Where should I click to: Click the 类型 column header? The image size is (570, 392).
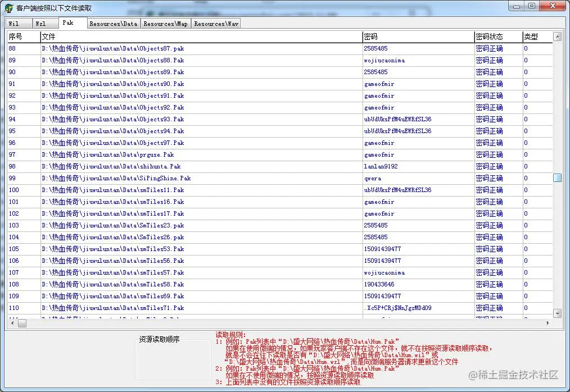click(537, 37)
